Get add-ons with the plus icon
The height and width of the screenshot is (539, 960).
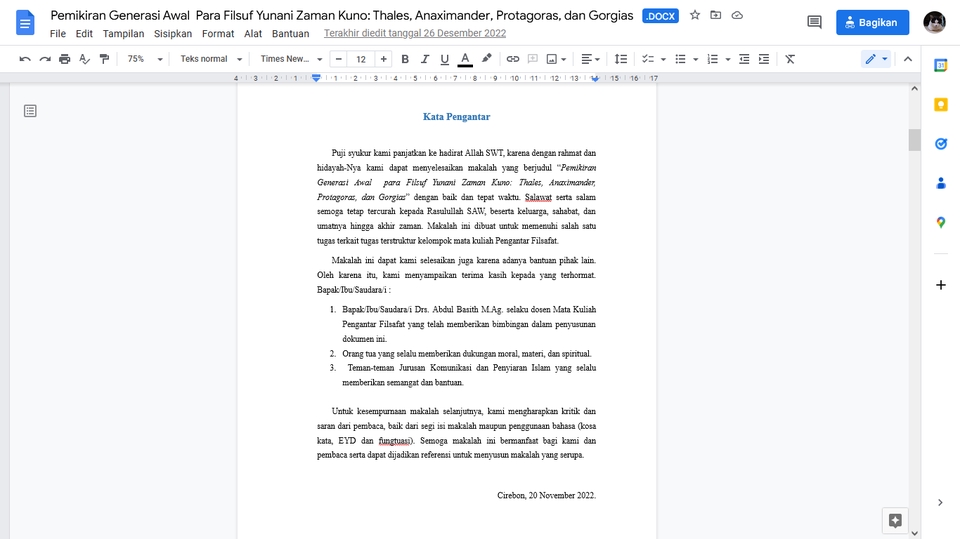pos(941,285)
